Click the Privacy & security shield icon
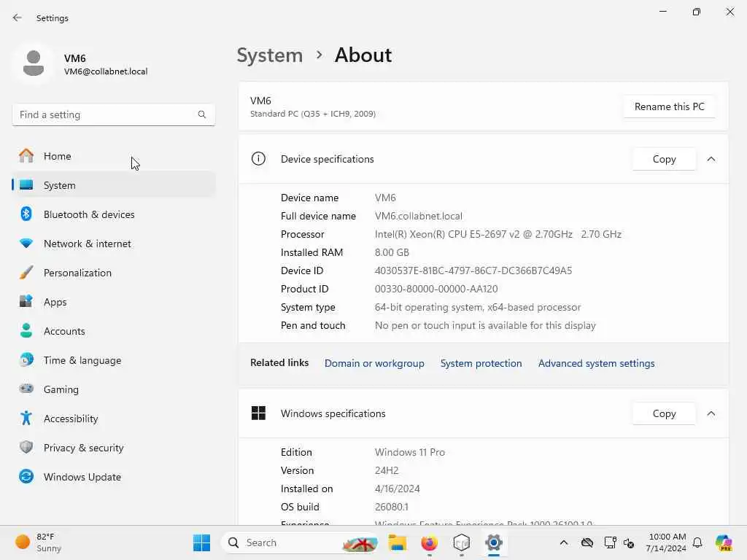Image resolution: width=747 pixels, height=560 pixels. pos(26,447)
